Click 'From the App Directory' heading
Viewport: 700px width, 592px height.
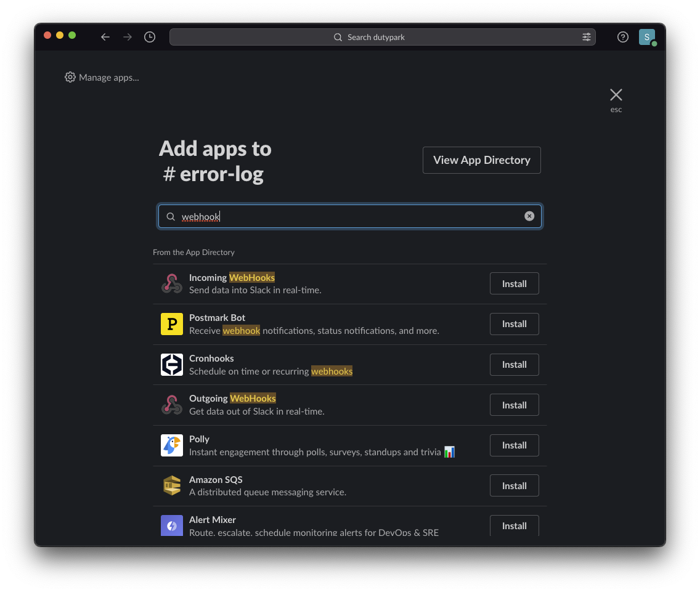tap(193, 252)
